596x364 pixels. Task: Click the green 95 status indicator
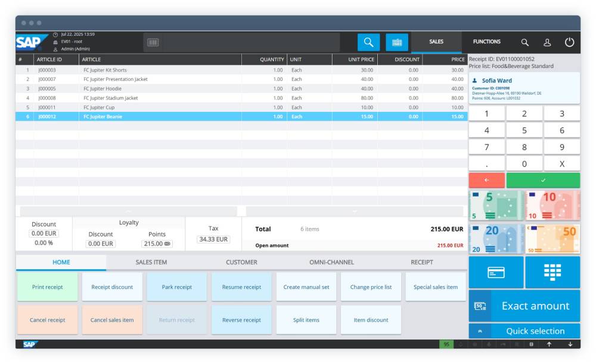tap(446, 344)
